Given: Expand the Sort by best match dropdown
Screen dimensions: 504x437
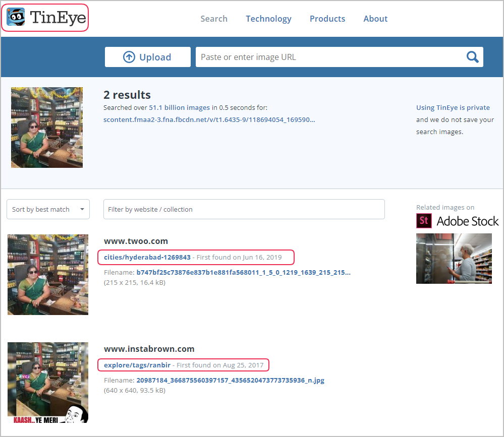Looking at the screenshot, I should [48, 209].
